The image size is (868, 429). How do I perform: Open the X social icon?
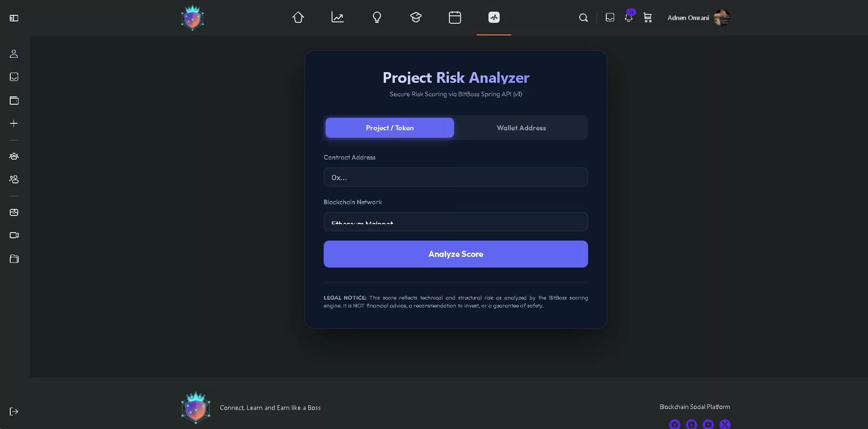tap(725, 424)
